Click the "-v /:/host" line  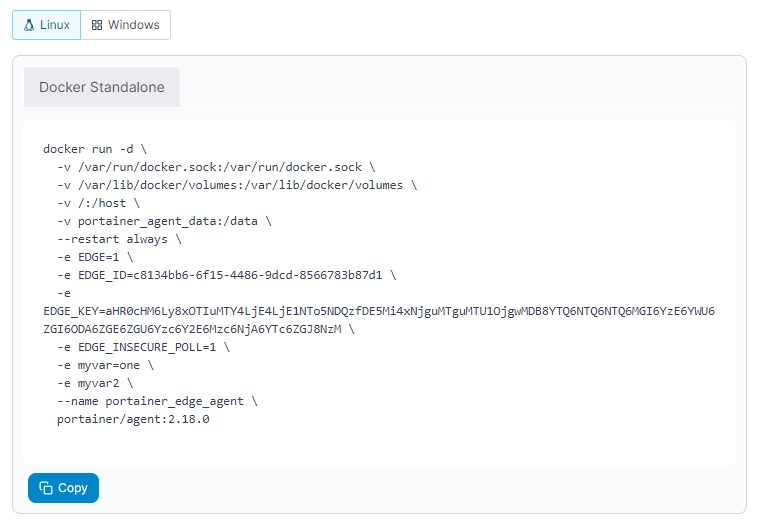(98, 202)
